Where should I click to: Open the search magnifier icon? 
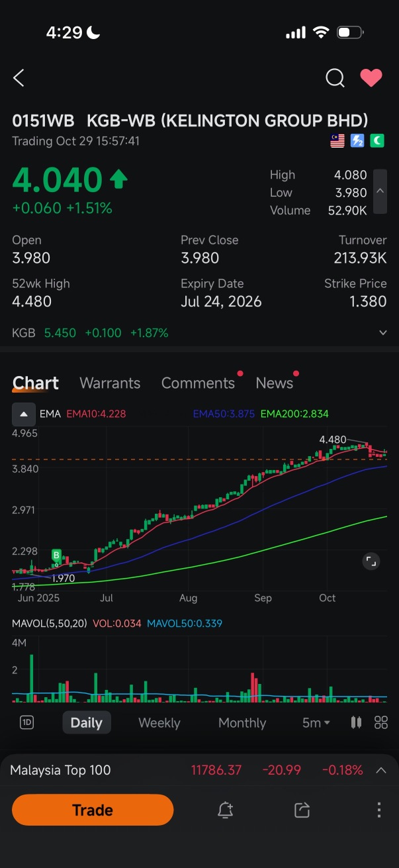point(335,78)
